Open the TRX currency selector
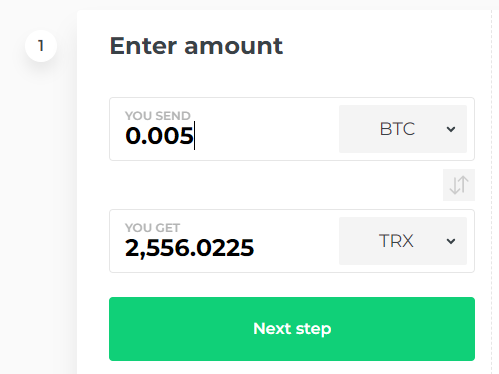499x374 pixels. 403,241
